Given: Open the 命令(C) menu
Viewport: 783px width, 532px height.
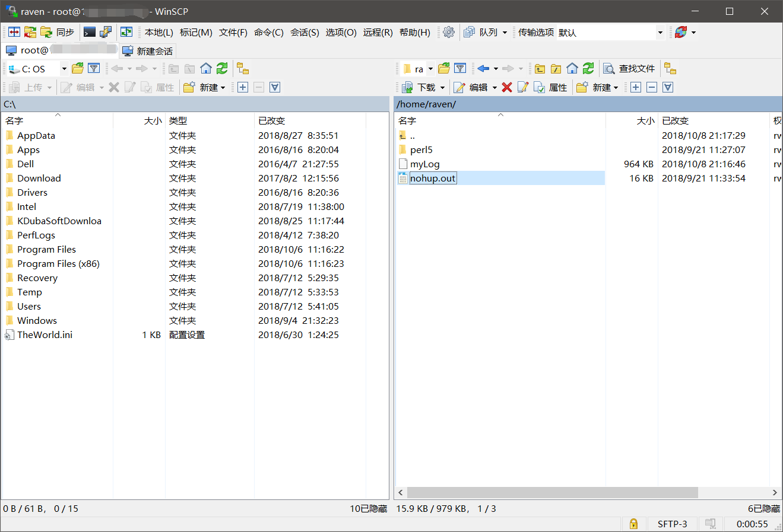Looking at the screenshot, I should 269,33.
